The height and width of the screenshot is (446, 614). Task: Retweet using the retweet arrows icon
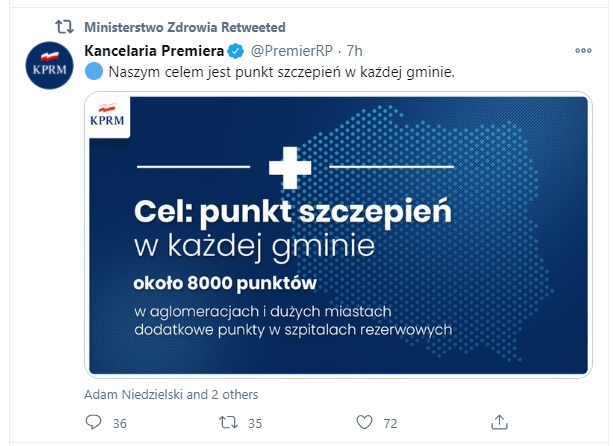pyautogui.click(x=228, y=422)
